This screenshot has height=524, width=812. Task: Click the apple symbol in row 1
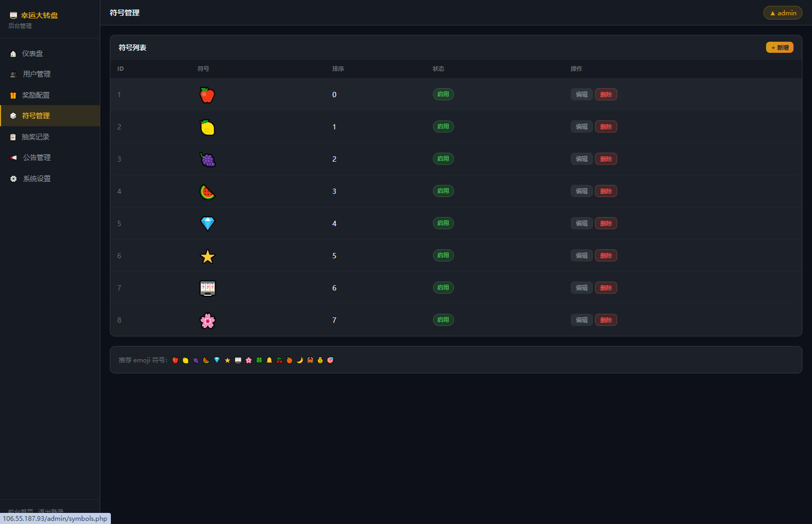click(207, 95)
